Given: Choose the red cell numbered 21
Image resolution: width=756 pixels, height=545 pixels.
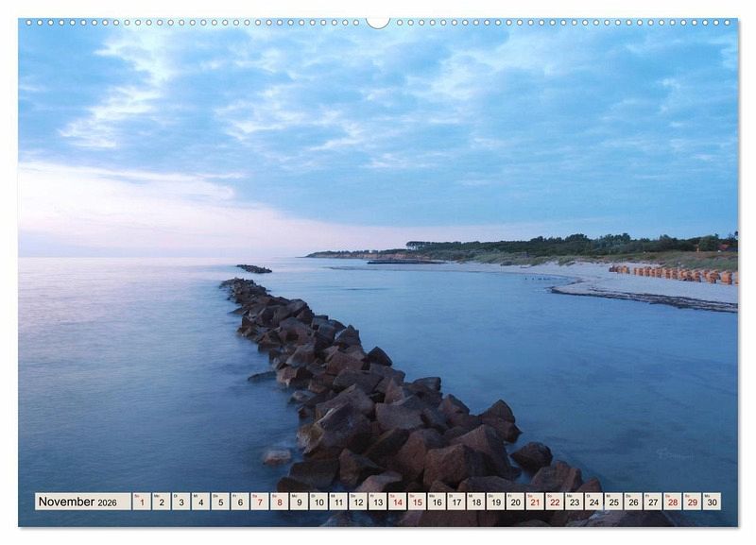Looking at the screenshot, I should click(x=535, y=502).
